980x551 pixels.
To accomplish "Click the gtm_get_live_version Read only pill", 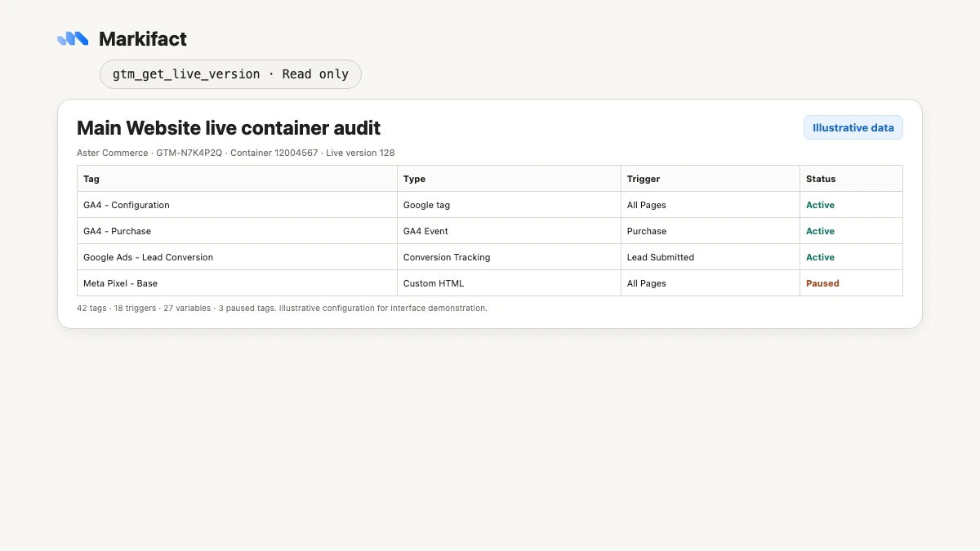I will point(230,73).
